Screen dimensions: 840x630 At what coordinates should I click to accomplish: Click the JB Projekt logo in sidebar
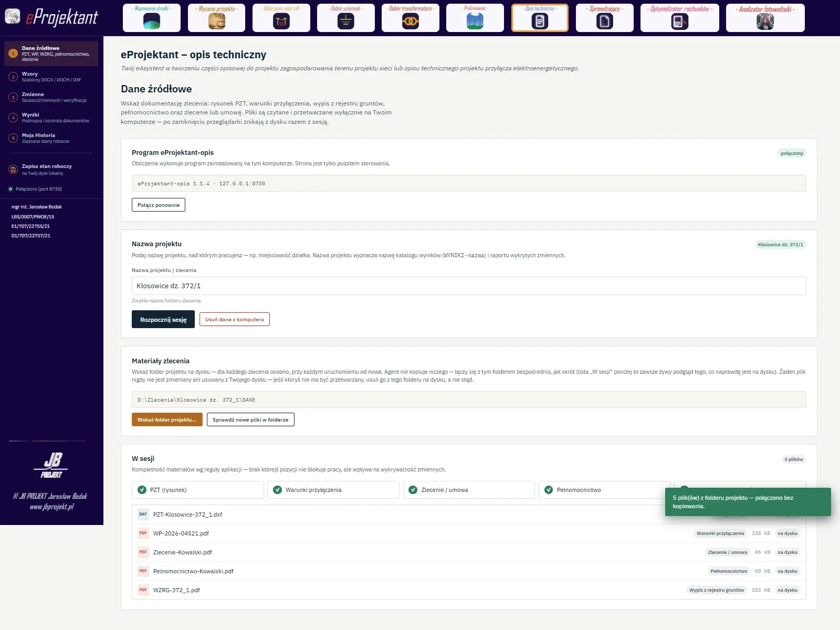coord(51,465)
